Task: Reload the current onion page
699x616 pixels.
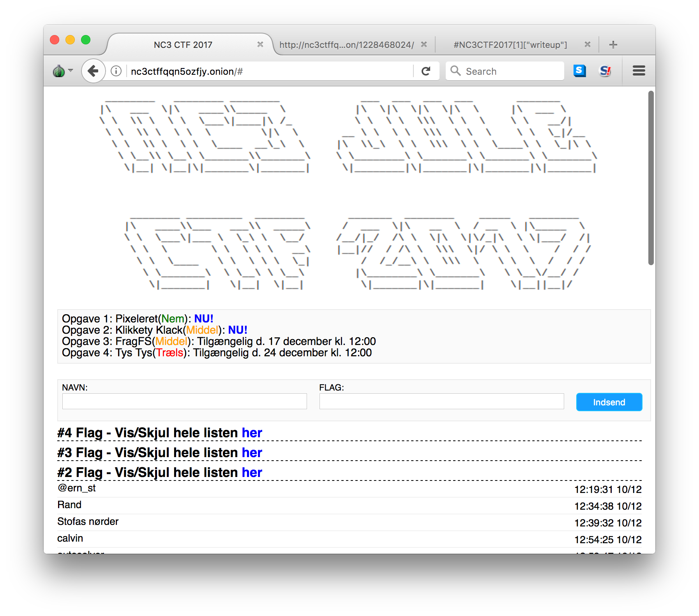Action: click(426, 71)
